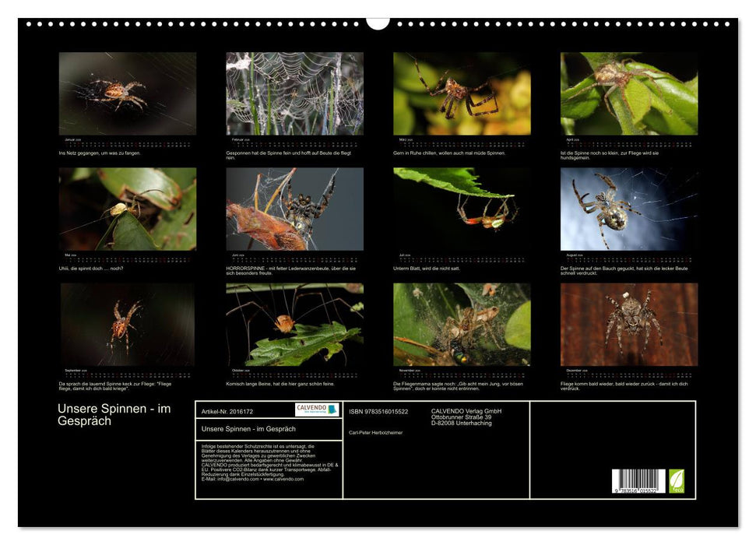The width and height of the screenshot is (756, 545).
Task: Click the ISBN barcode at bottom right
Action: click(x=638, y=481)
